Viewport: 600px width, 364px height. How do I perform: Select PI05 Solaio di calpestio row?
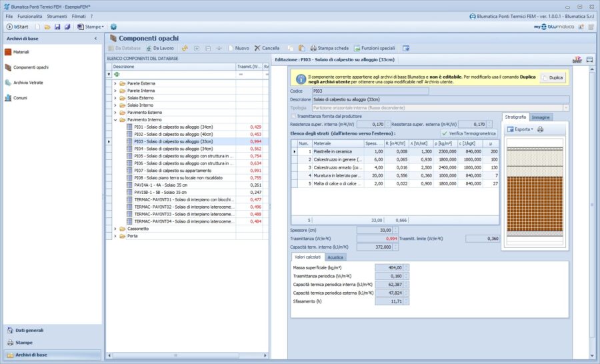click(x=183, y=156)
